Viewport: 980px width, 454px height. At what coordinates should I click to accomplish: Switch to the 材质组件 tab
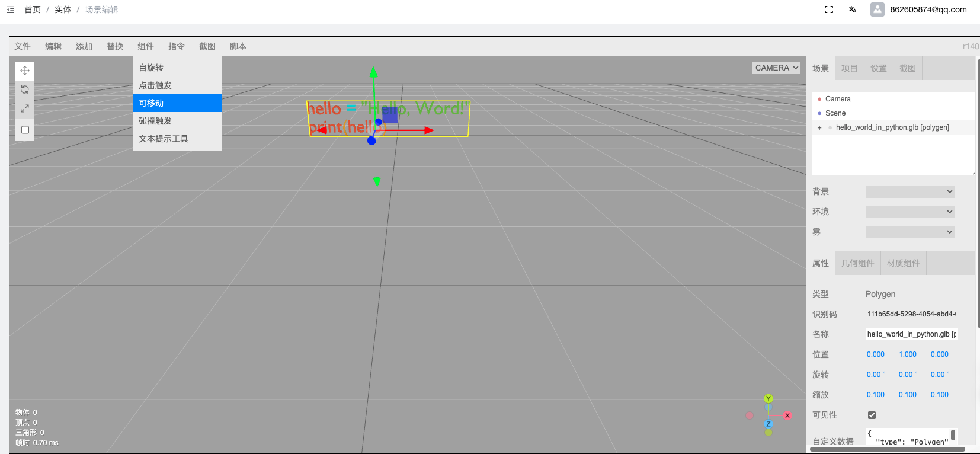tap(904, 263)
